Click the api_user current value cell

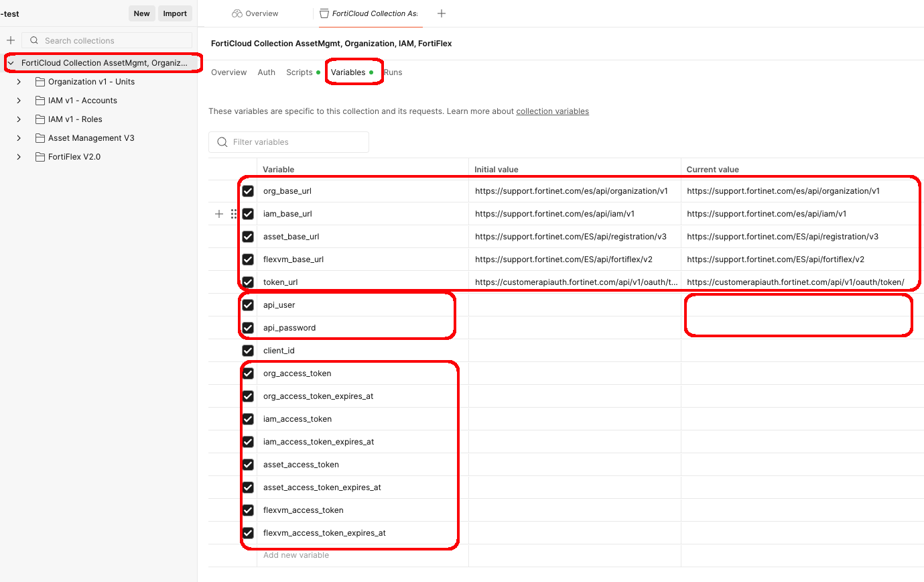802,305
